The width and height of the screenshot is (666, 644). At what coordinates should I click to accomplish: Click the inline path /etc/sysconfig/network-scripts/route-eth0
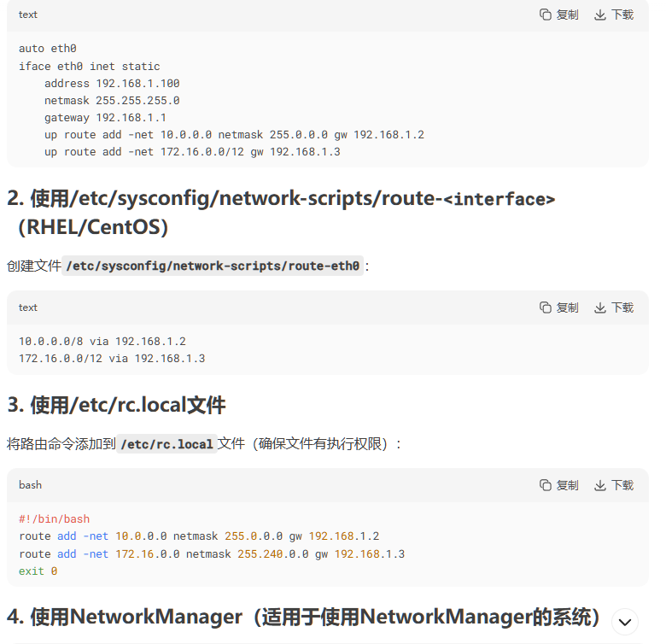coord(213,266)
